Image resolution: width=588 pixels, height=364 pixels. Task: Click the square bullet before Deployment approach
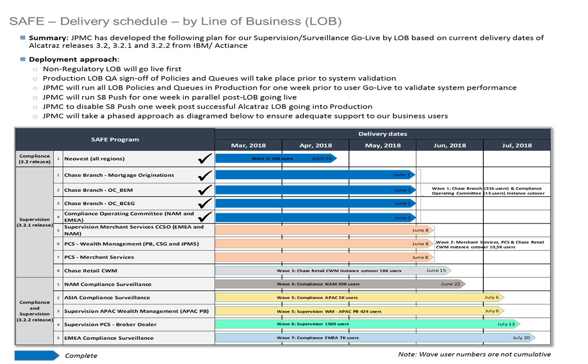point(23,59)
